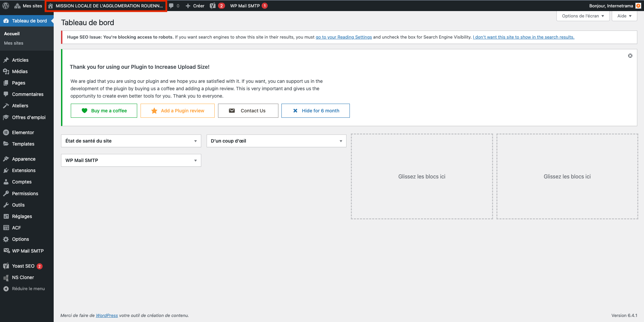This screenshot has height=322, width=644.
Task: Open the Aide help dropdown
Action: pos(624,16)
